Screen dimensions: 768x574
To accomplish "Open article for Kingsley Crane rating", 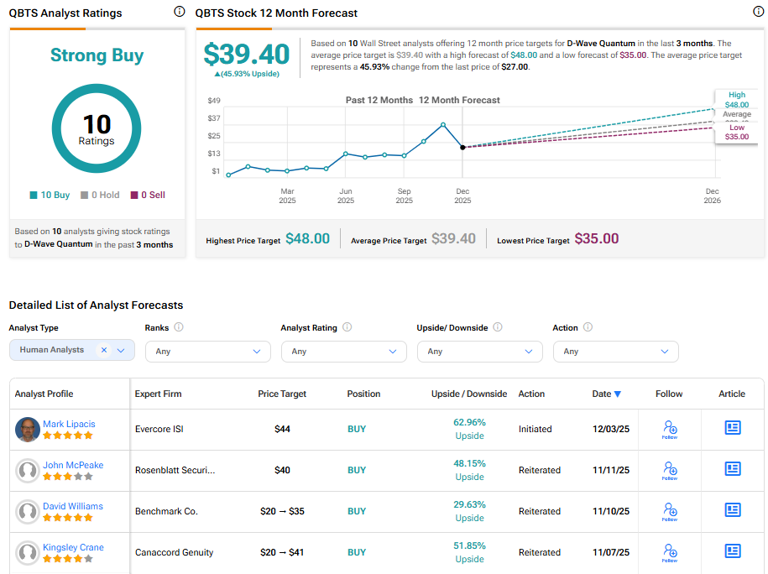I will (x=732, y=552).
